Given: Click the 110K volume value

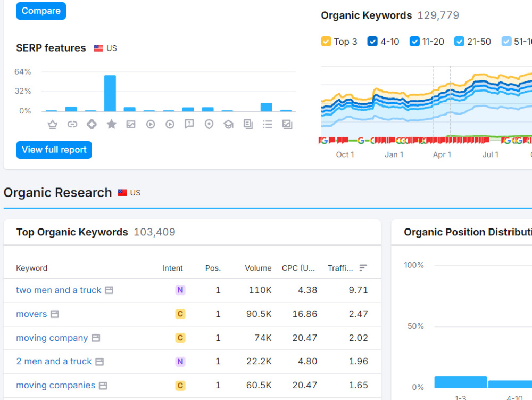Looking at the screenshot, I should click(x=260, y=290).
